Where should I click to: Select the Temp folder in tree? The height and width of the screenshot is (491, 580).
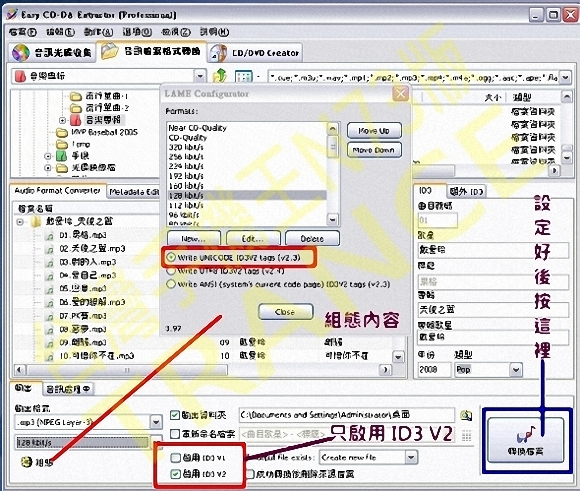[x=73, y=144]
